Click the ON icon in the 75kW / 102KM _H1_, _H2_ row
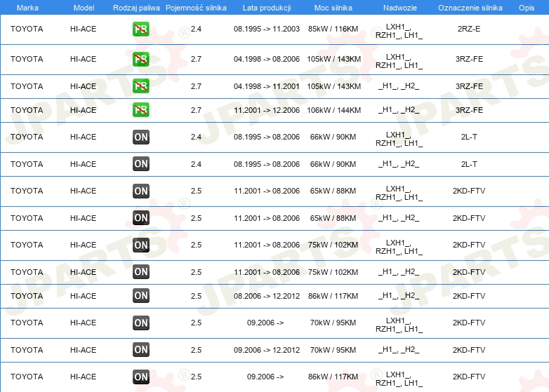Viewport: 549px width, 392px height. click(x=140, y=271)
